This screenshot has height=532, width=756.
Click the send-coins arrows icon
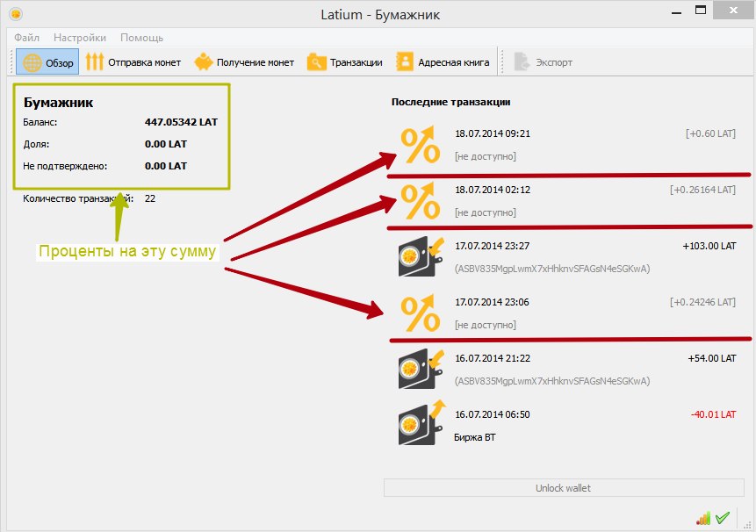click(x=95, y=61)
